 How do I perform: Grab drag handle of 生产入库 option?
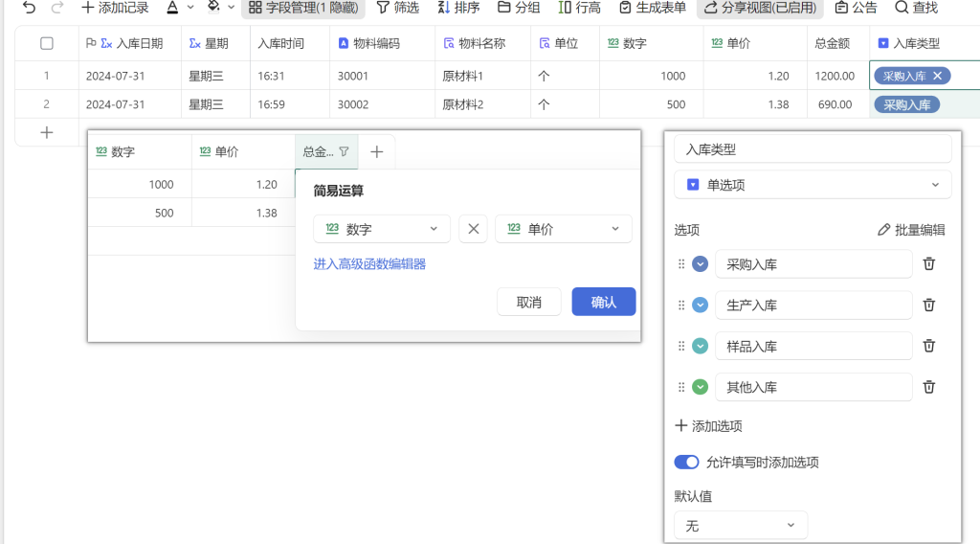click(681, 306)
